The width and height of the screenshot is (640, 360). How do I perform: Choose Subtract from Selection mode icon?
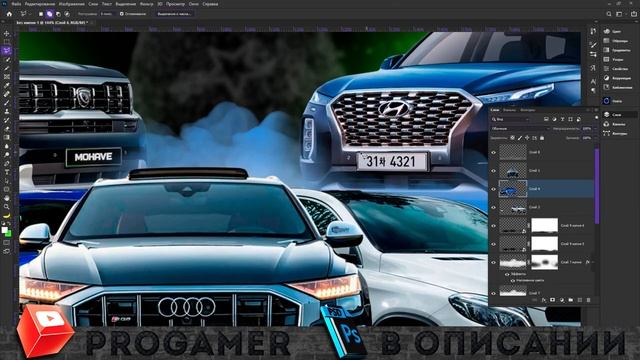click(x=58, y=14)
